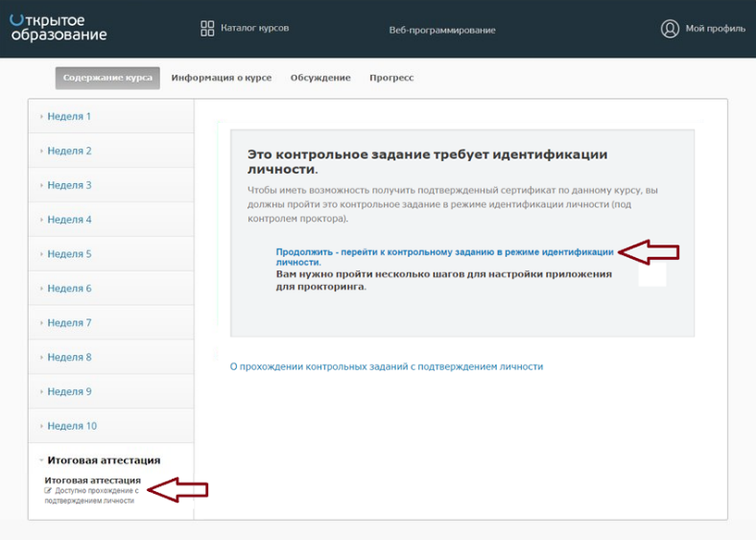Click the edit icon beside Доступно прохождение
Image resolution: width=756 pixels, height=540 pixels.
click(48, 490)
